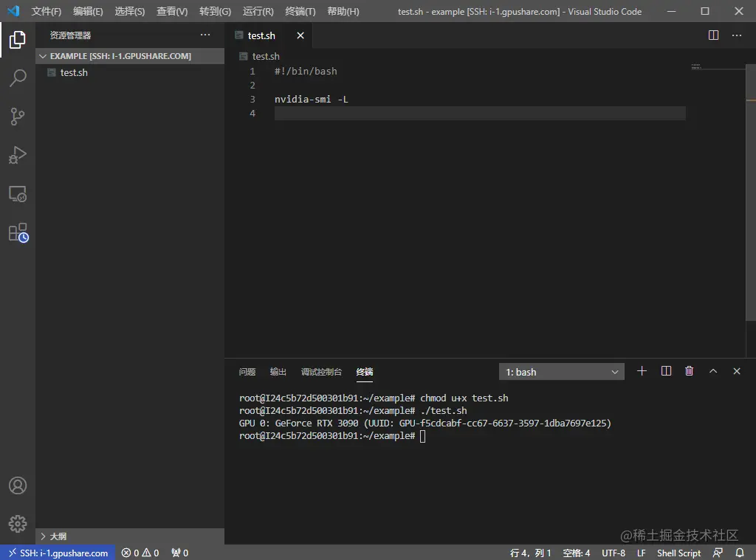Viewport: 756px width, 560px height.
Task: Create a new terminal with plus icon
Action: tap(642, 371)
